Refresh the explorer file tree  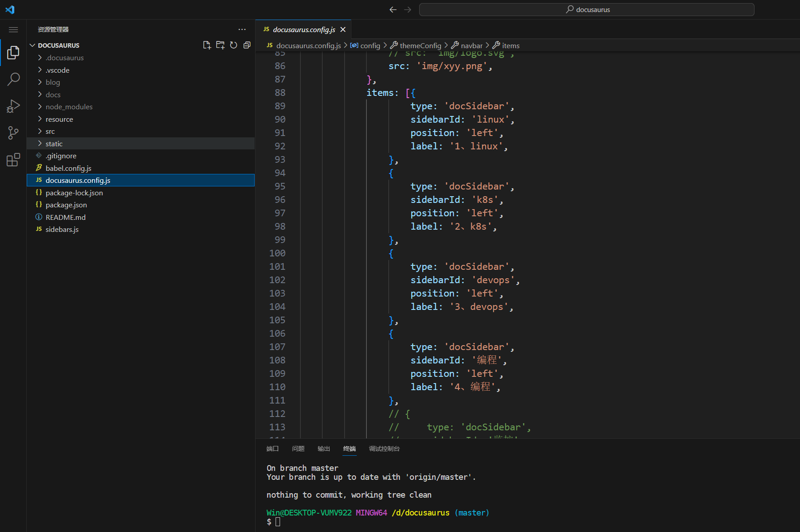pos(234,45)
